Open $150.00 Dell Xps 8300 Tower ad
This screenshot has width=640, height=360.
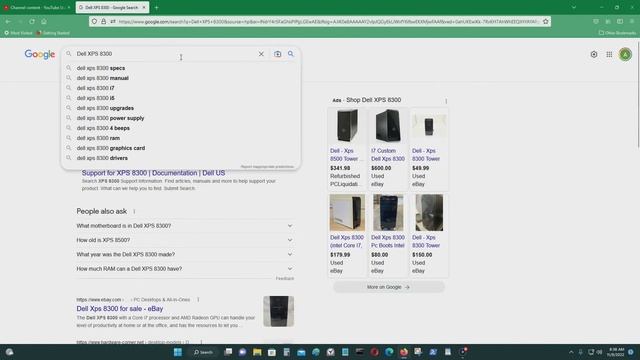click(429, 236)
